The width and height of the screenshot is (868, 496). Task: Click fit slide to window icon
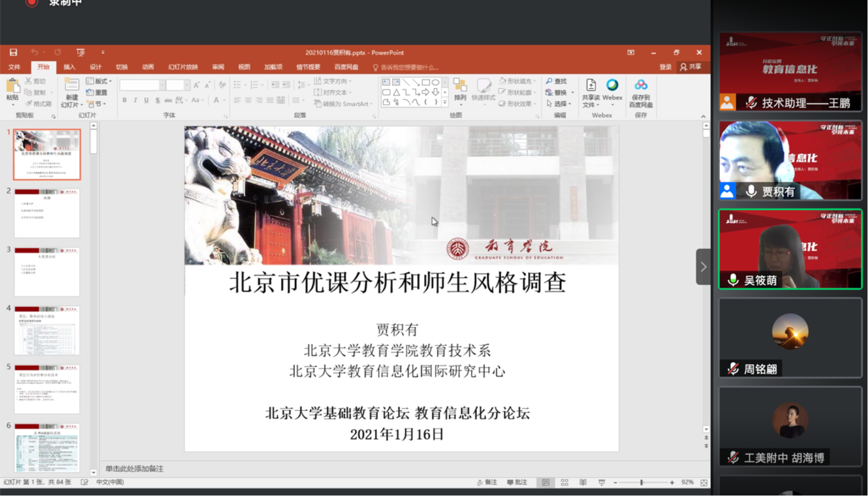704,482
